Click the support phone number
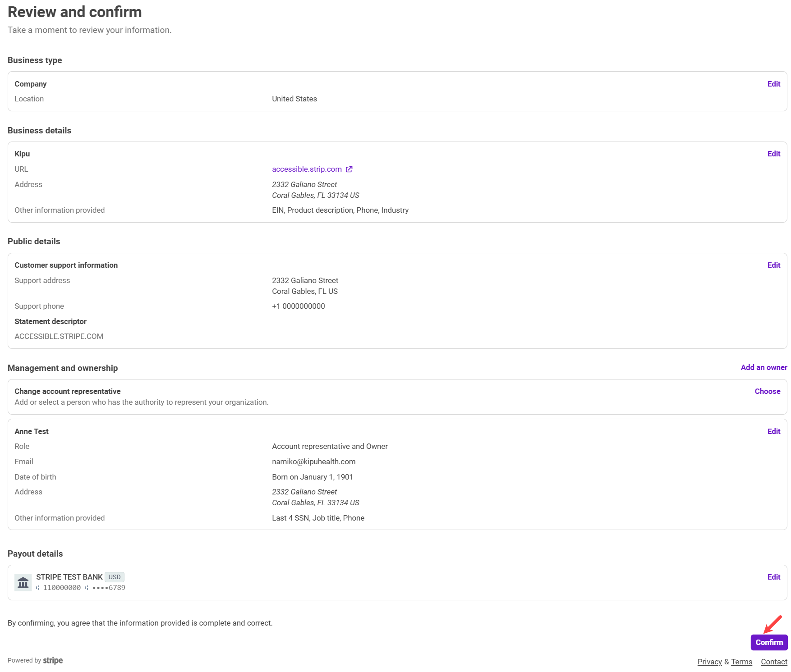The width and height of the screenshot is (791, 672). tap(298, 306)
